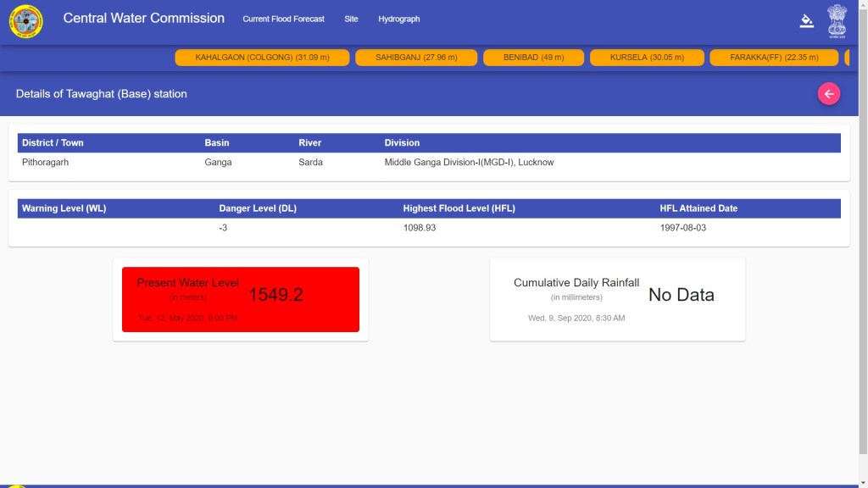The width and height of the screenshot is (868, 488).
Task: Select the SAHIBGANJ station chip
Action: [416, 58]
